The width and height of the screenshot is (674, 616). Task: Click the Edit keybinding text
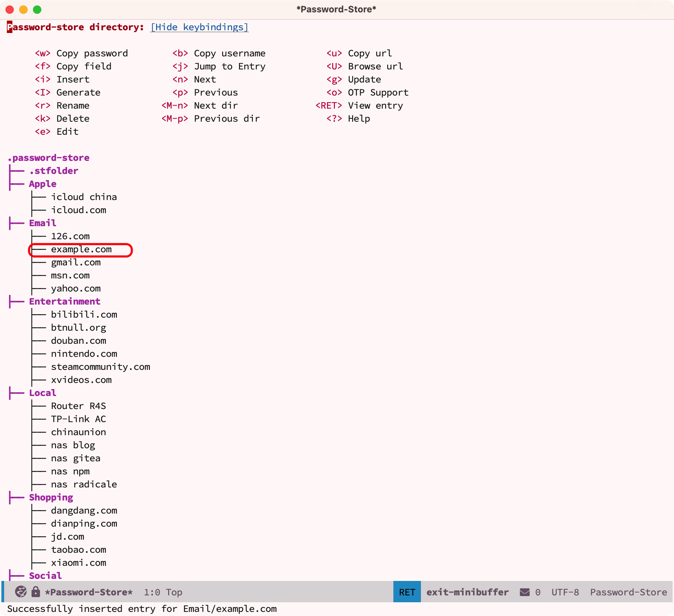pos(67,132)
